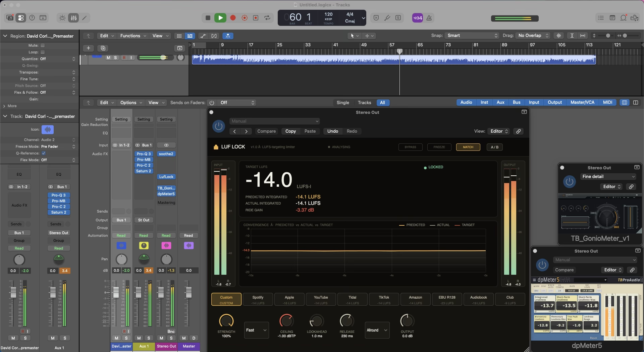Filter mixer by Master/VCA strips
This screenshot has width=644, height=352.
click(582, 102)
